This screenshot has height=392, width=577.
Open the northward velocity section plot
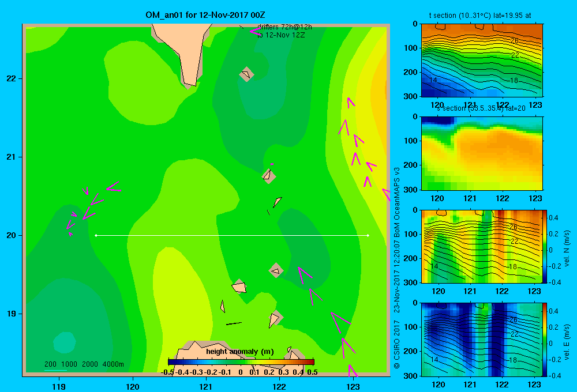click(x=482, y=246)
